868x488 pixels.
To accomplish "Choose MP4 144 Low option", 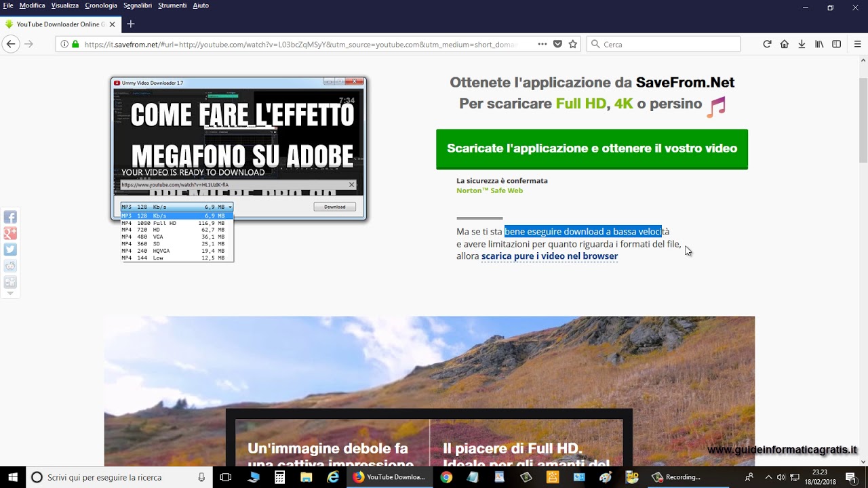I will (x=176, y=258).
